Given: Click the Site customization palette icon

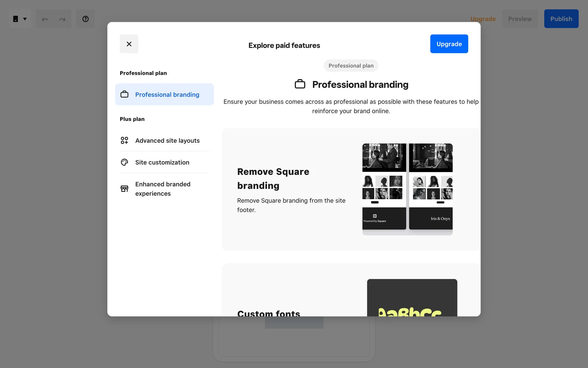Looking at the screenshot, I should click(124, 162).
